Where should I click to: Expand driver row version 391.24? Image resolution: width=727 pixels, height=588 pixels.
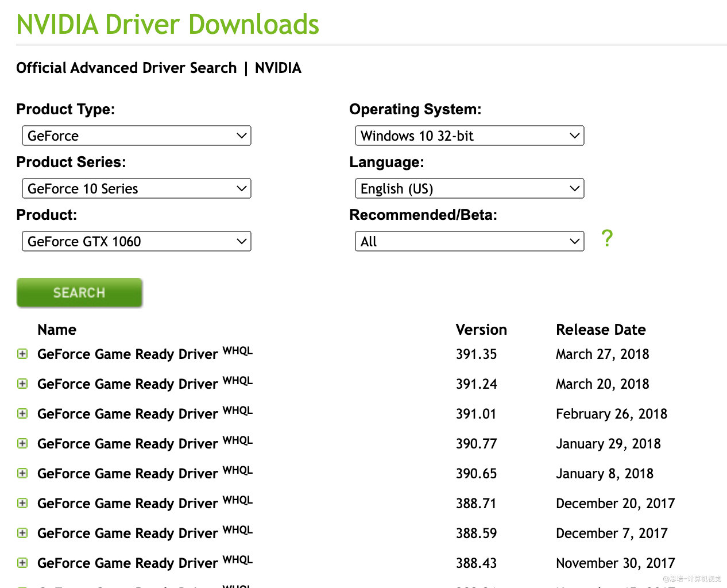pos(22,384)
